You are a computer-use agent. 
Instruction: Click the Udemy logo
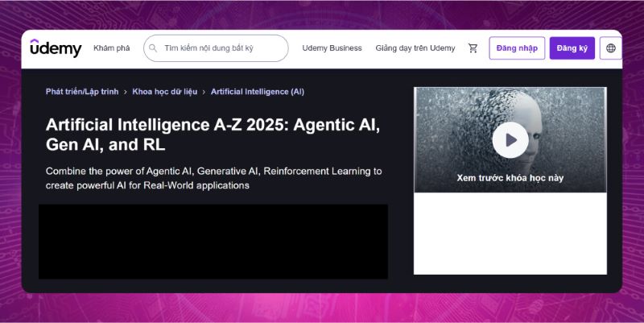pyautogui.click(x=56, y=48)
